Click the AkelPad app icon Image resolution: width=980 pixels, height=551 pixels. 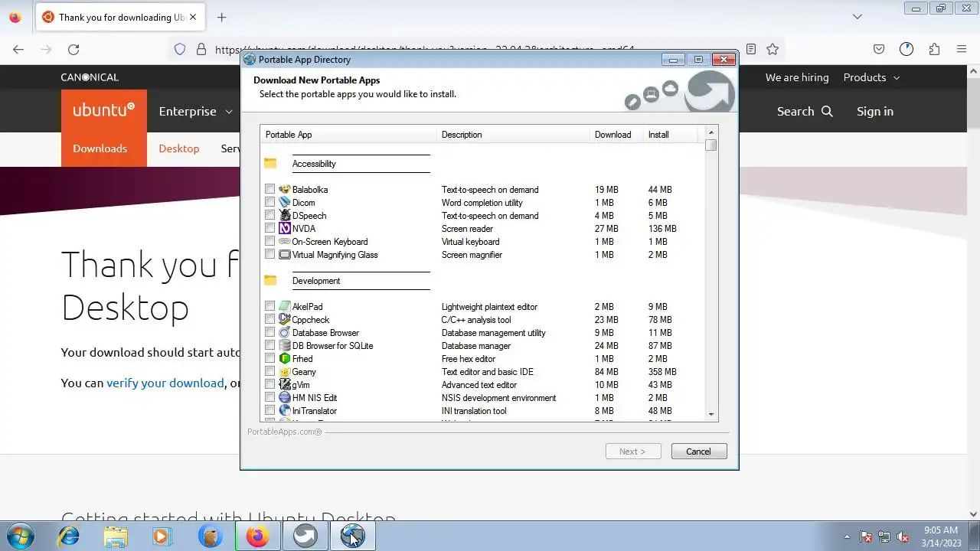point(285,307)
